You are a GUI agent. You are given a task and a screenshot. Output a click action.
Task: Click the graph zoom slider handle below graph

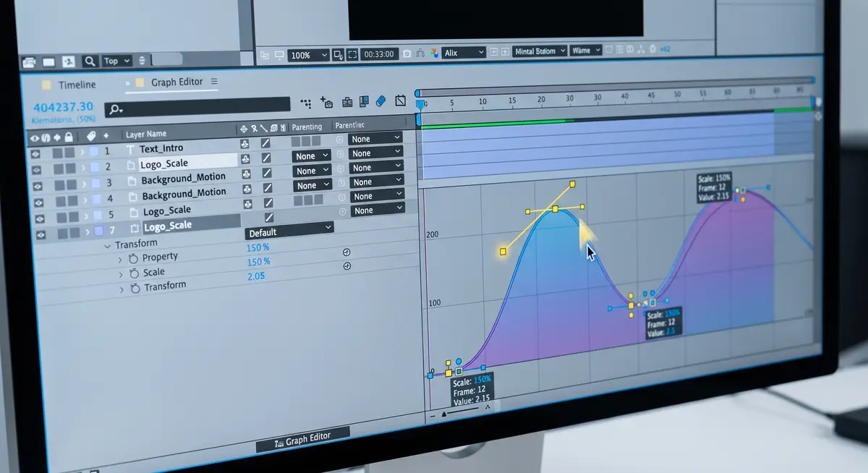click(x=444, y=414)
